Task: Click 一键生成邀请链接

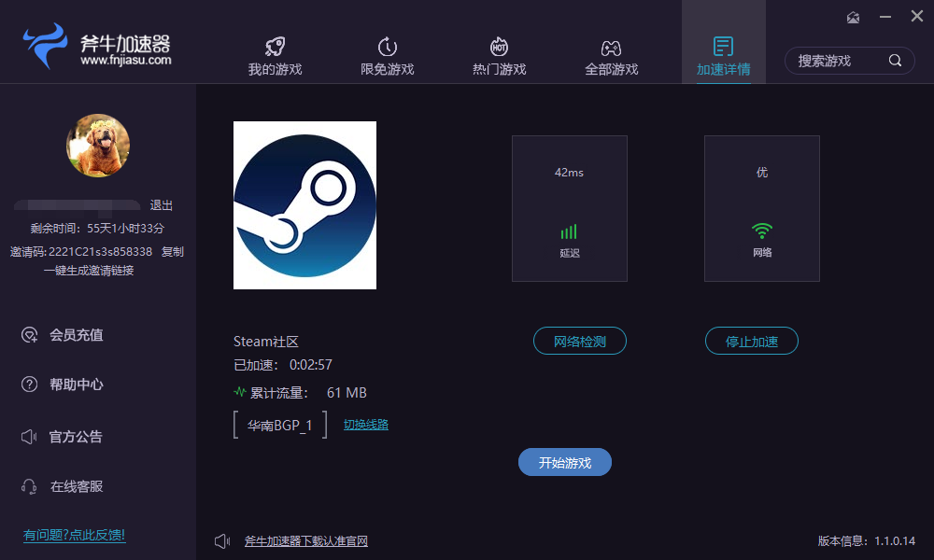Action: point(89,271)
